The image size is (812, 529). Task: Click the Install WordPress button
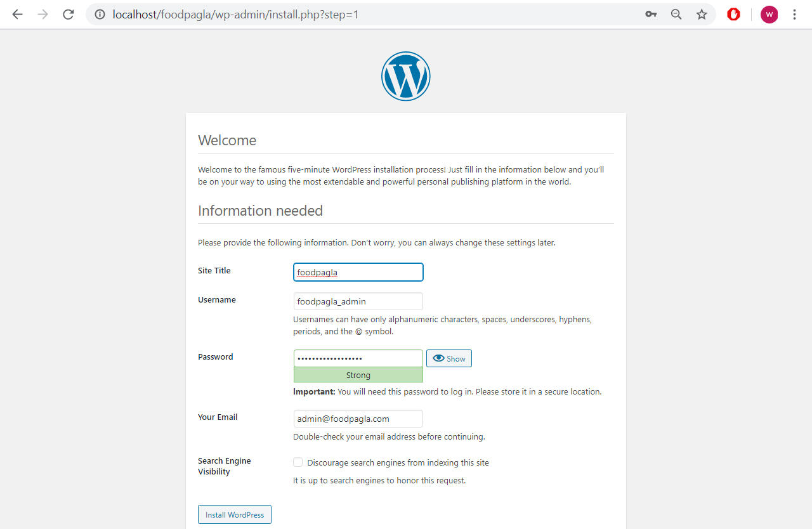point(235,514)
